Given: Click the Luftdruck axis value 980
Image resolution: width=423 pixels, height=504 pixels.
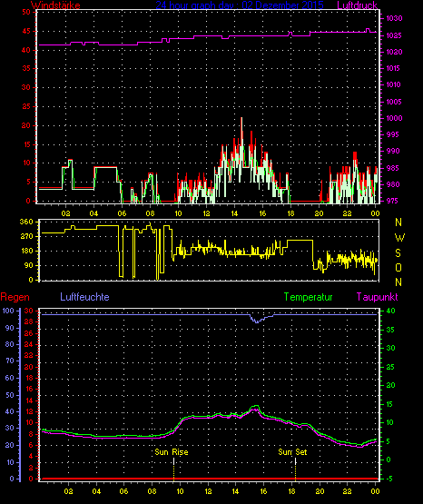Looking at the screenshot, I should (x=393, y=184).
